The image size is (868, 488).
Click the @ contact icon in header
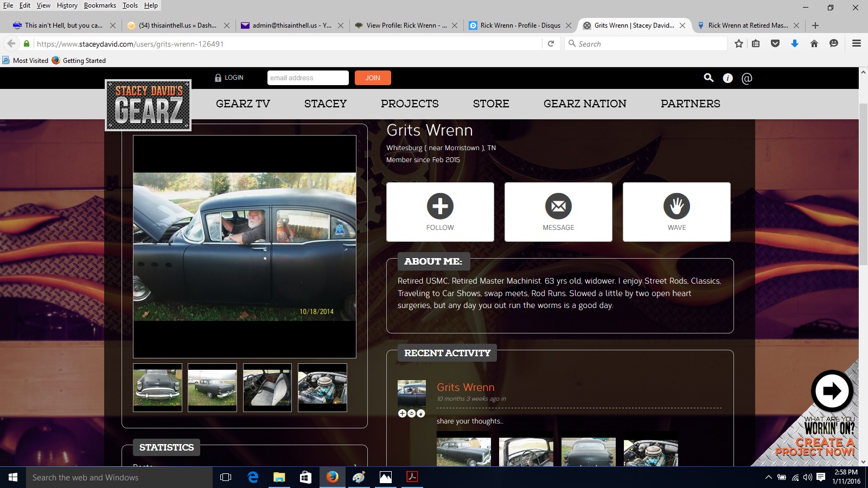pos(747,78)
